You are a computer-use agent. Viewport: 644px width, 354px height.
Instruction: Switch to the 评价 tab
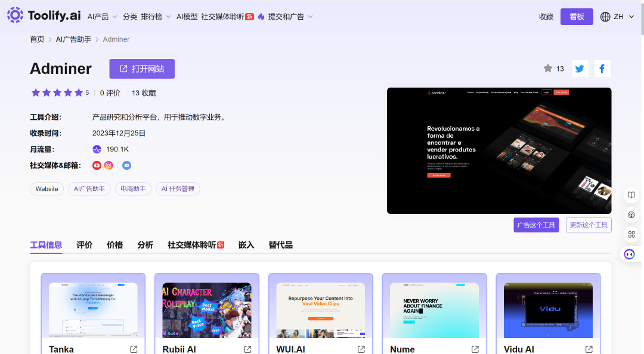[x=84, y=245]
